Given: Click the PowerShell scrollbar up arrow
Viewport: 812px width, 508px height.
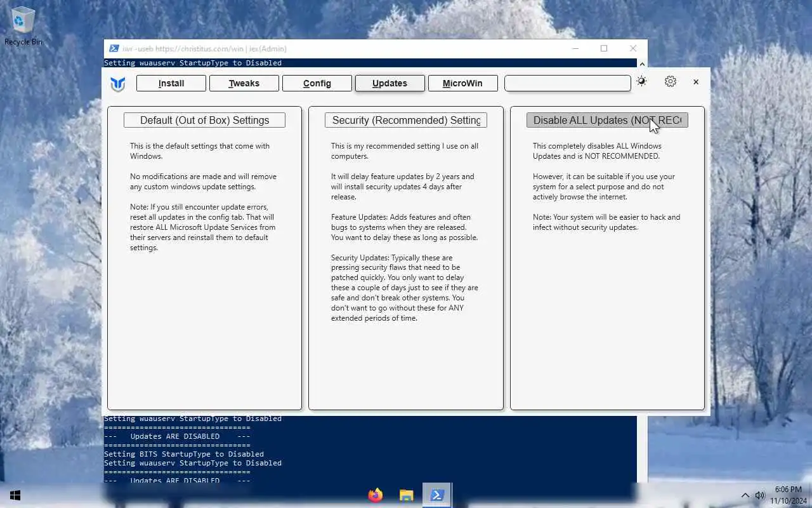Looking at the screenshot, I should click(642, 63).
